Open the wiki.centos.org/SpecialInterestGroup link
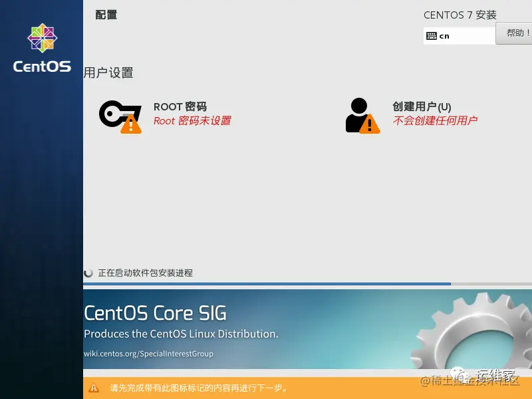Viewport: 532px width, 399px height. pos(148,354)
